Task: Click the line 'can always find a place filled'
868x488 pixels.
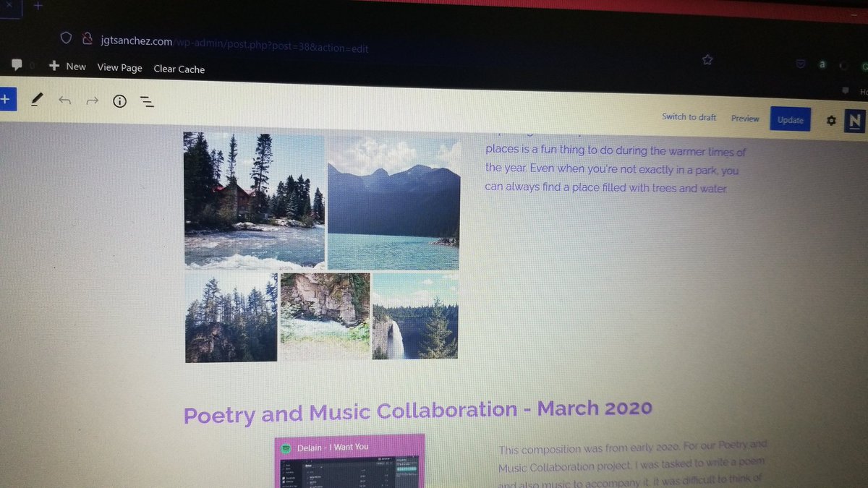Action: click(x=605, y=188)
